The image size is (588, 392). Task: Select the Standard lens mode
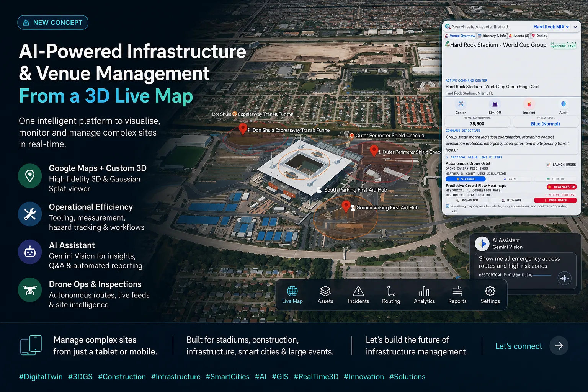click(x=466, y=179)
